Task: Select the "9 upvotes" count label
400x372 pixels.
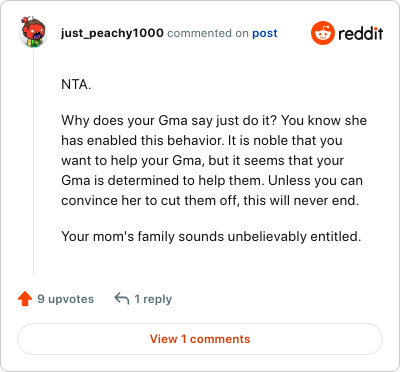Action: tap(65, 299)
